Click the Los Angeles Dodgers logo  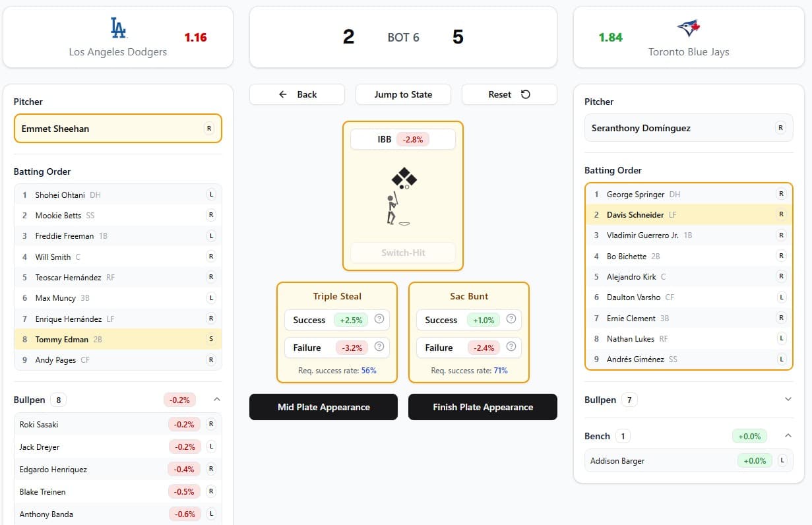pyautogui.click(x=118, y=28)
